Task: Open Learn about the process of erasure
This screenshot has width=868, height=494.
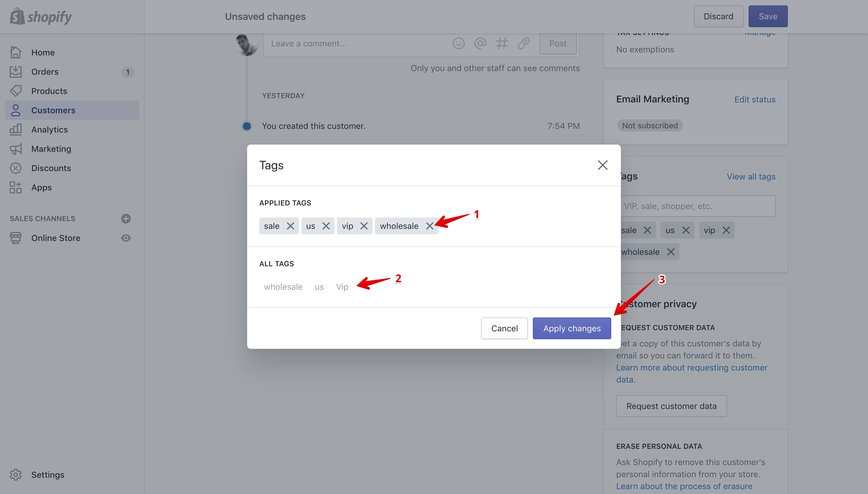Action: click(x=684, y=486)
